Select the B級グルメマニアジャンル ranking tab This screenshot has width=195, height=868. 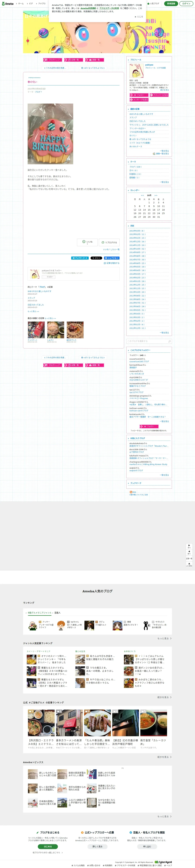39,613
